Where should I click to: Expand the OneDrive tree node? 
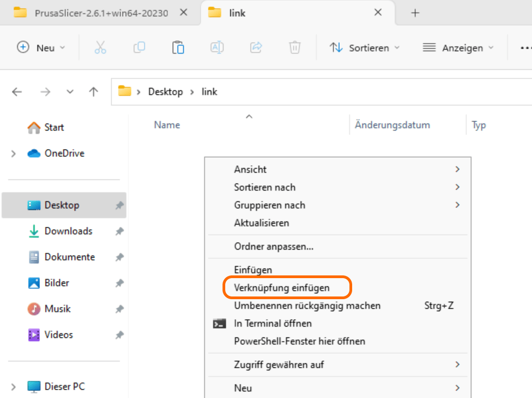point(14,154)
